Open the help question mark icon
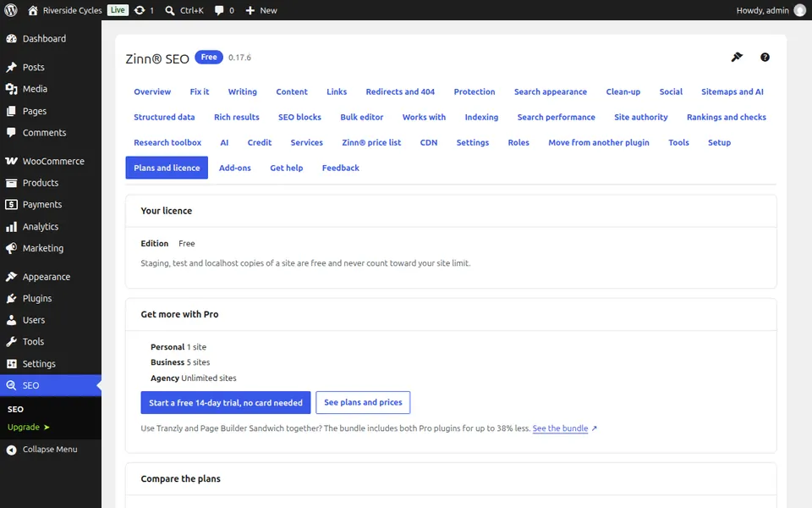Screen dimensions: 812x508 (765, 57)
